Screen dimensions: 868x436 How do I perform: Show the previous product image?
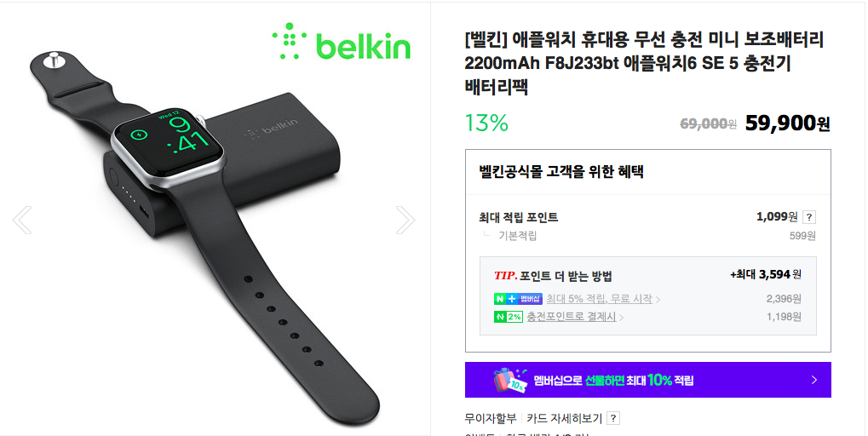(22, 221)
